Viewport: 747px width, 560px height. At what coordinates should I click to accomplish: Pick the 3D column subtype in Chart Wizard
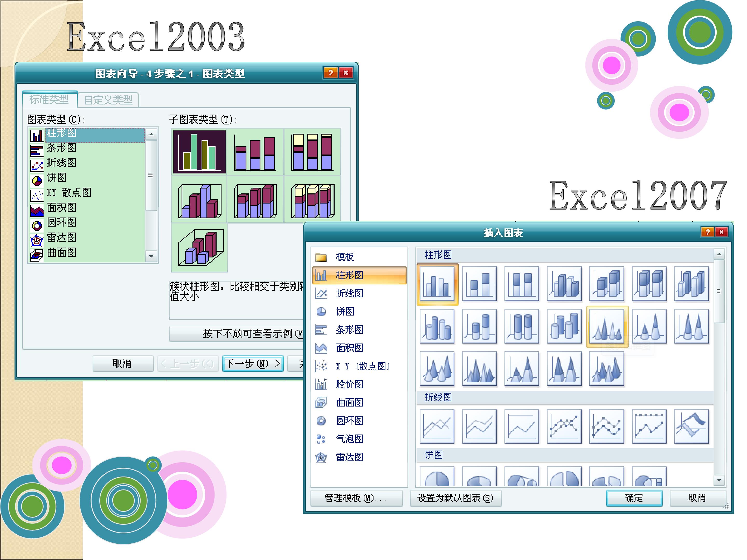(x=199, y=247)
